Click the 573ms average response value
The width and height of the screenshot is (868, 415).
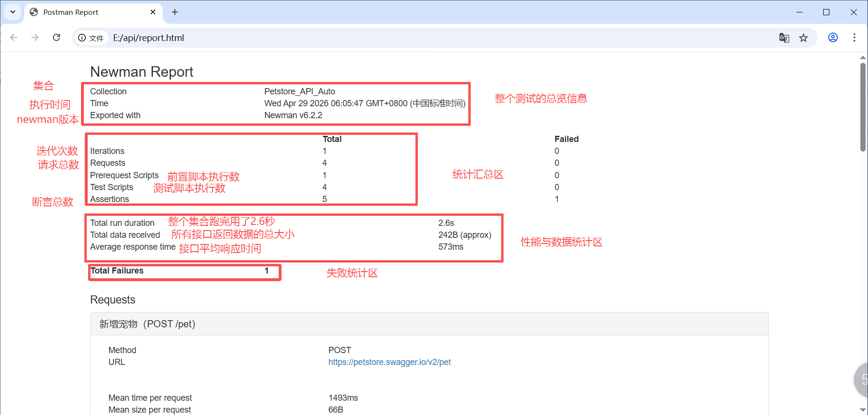451,247
